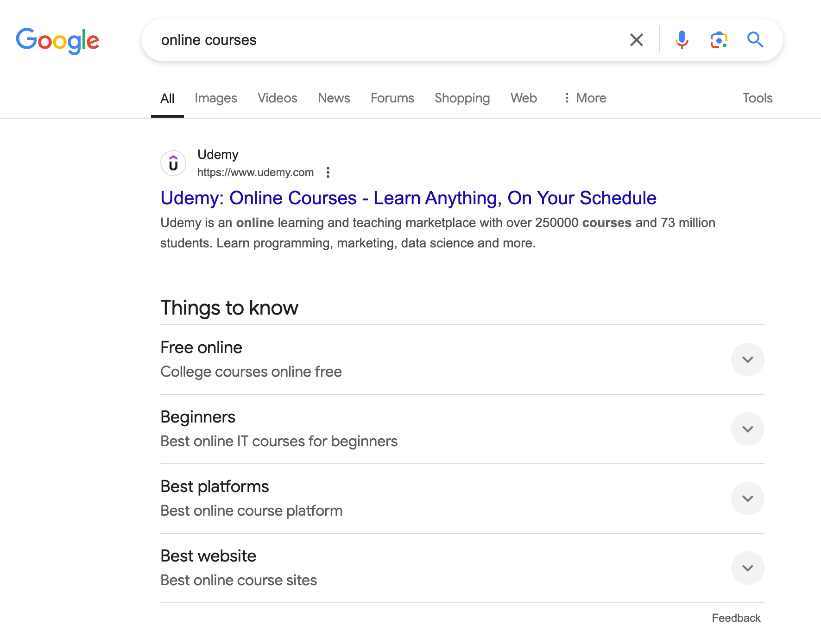Click the 'Free online' heading

[201, 347]
